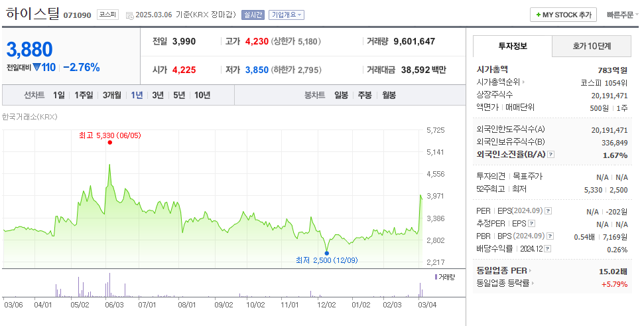Image resolution: width=644 pixels, height=326 pixels.
Task: Click the 거래대금 value 38,592 백만
Action: pyautogui.click(x=423, y=70)
